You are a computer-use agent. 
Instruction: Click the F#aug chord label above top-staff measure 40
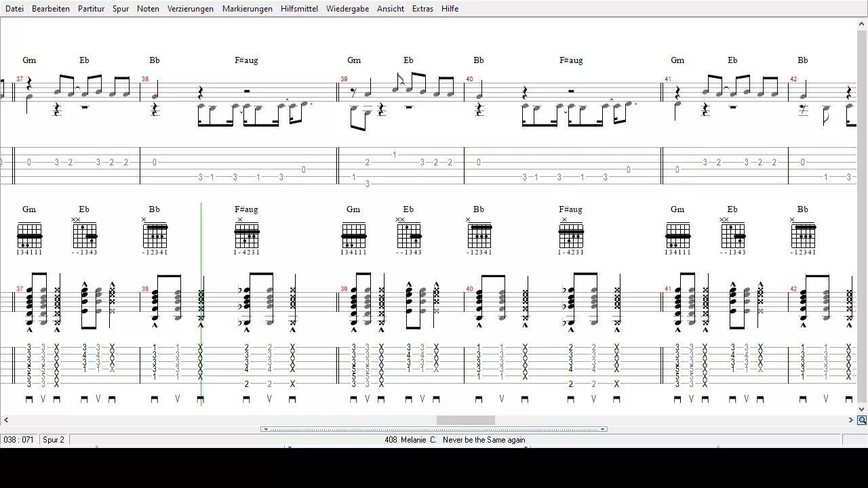pos(571,60)
